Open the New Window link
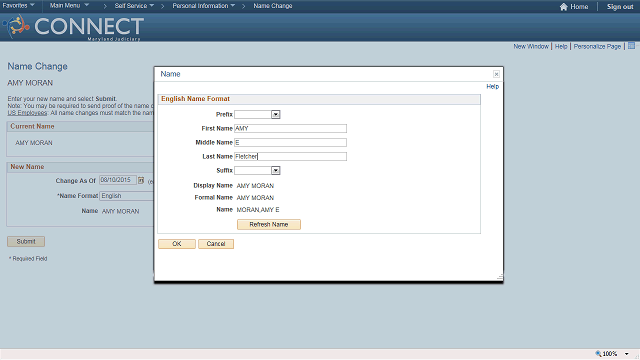The height and width of the screenshot is (360, 640). (531, 47)
